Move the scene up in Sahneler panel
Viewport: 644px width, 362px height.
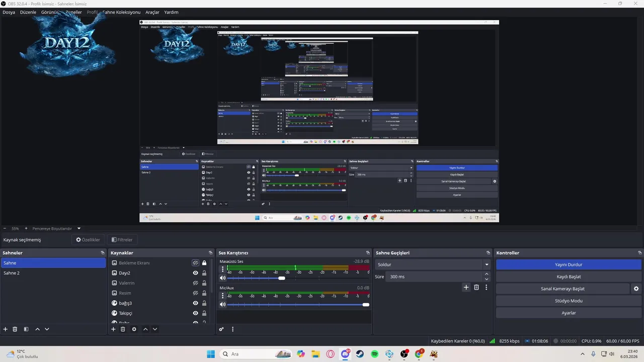point(37,329)
